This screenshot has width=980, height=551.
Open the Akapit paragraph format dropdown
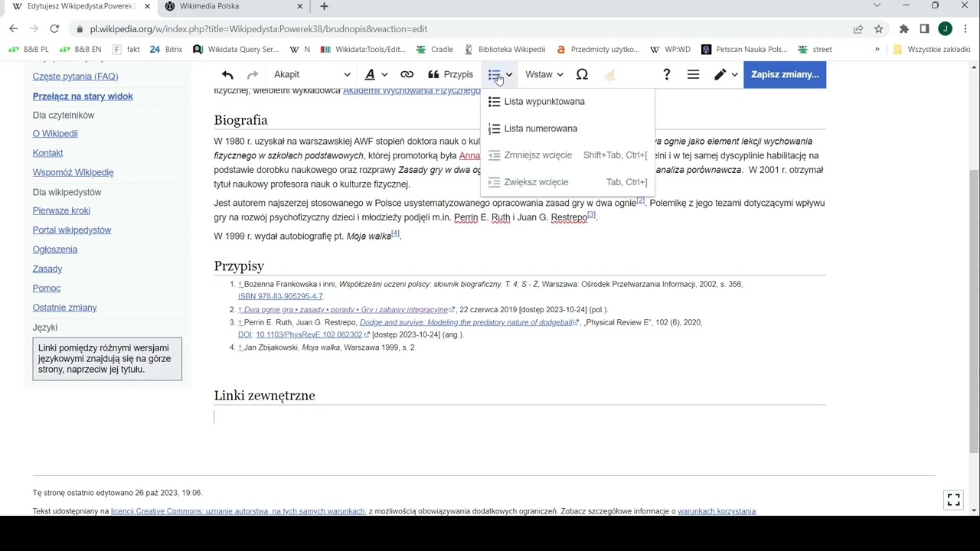click(x=312, y=74)
